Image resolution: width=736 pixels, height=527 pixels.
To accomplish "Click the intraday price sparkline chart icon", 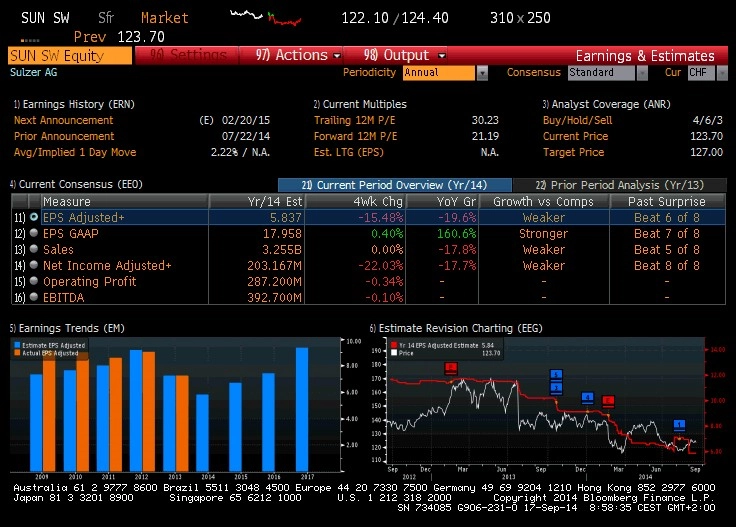I will 264,17.
